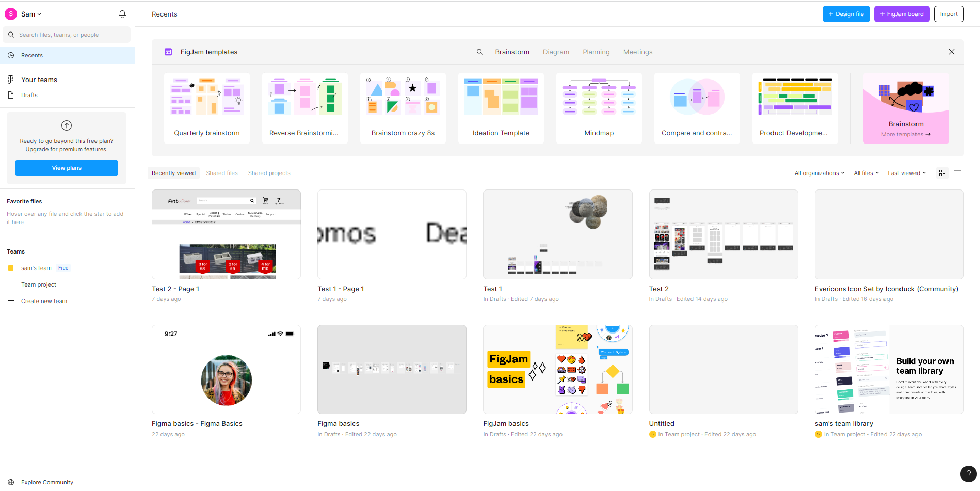Click the upgrade arrow circle icon

tap(67, 125)
